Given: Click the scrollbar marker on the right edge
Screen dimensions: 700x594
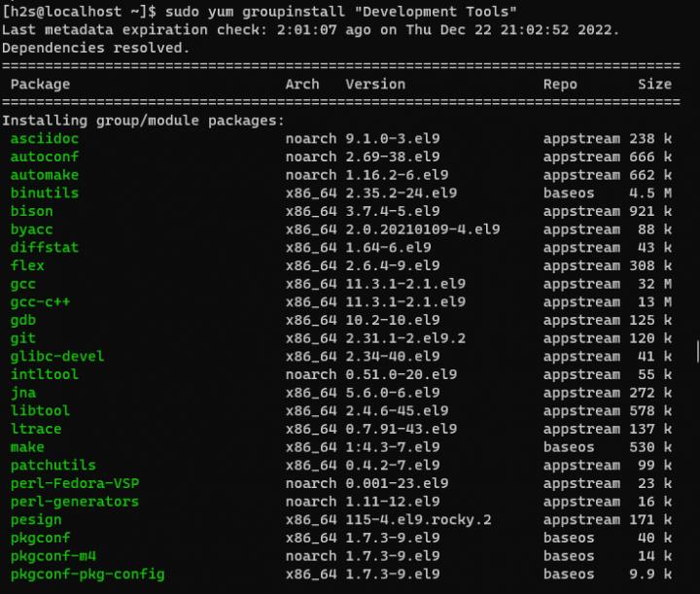Looking at the screenshot, I should [x=696, y=349].
